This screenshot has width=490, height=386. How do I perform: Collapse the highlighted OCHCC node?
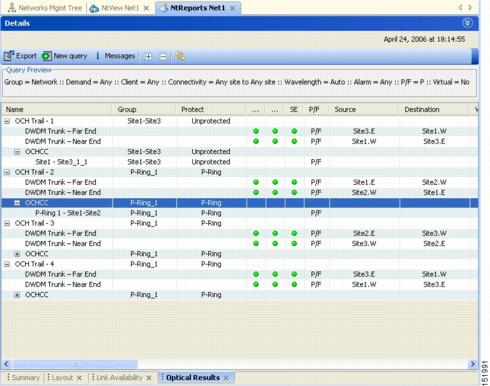click(17, 203)
